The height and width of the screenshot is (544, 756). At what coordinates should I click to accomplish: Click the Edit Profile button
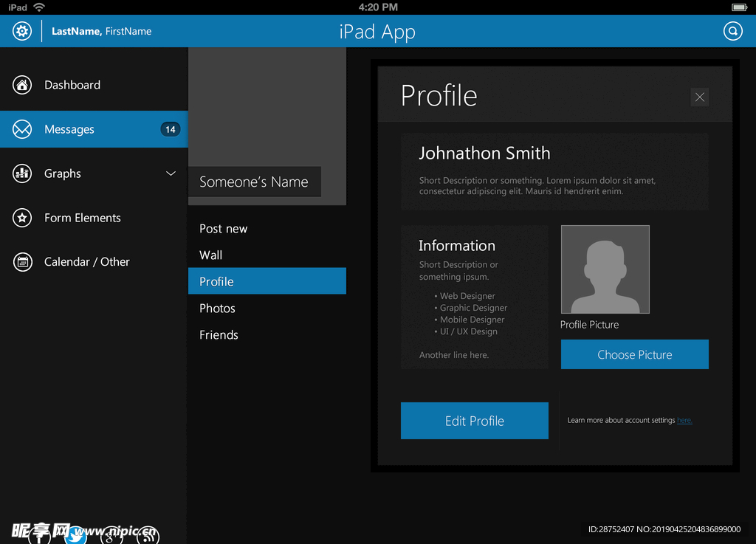tap(475, 421)
